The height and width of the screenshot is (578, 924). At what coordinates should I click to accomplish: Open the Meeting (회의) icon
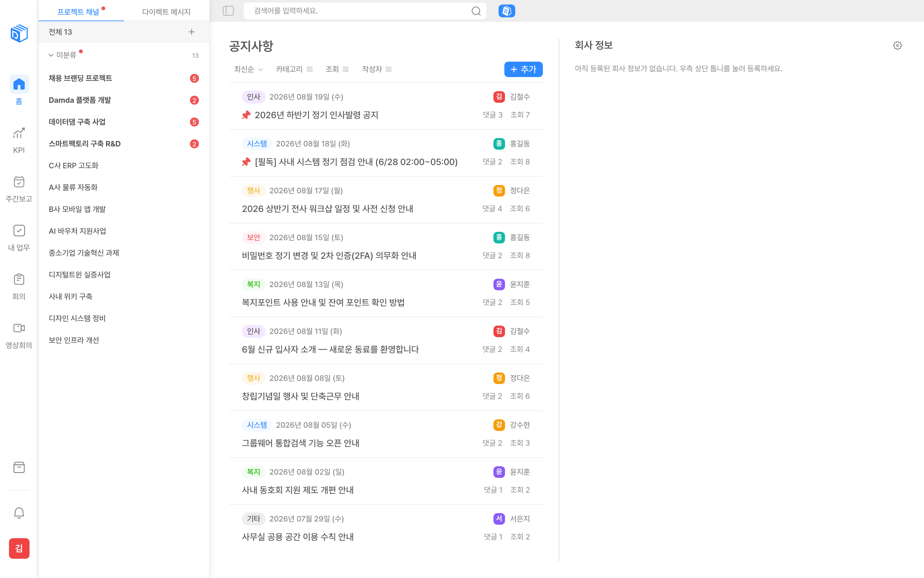19,279
